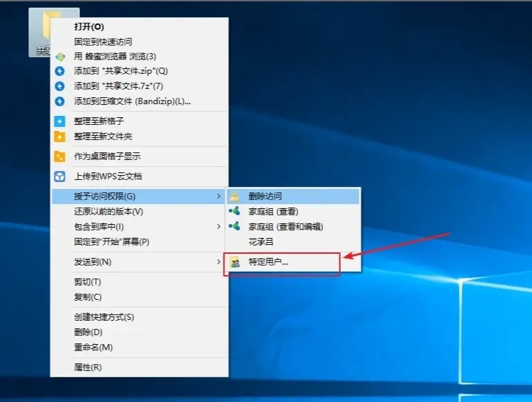Expand the 发送到(N) submenu arrow

click(219, 262)
